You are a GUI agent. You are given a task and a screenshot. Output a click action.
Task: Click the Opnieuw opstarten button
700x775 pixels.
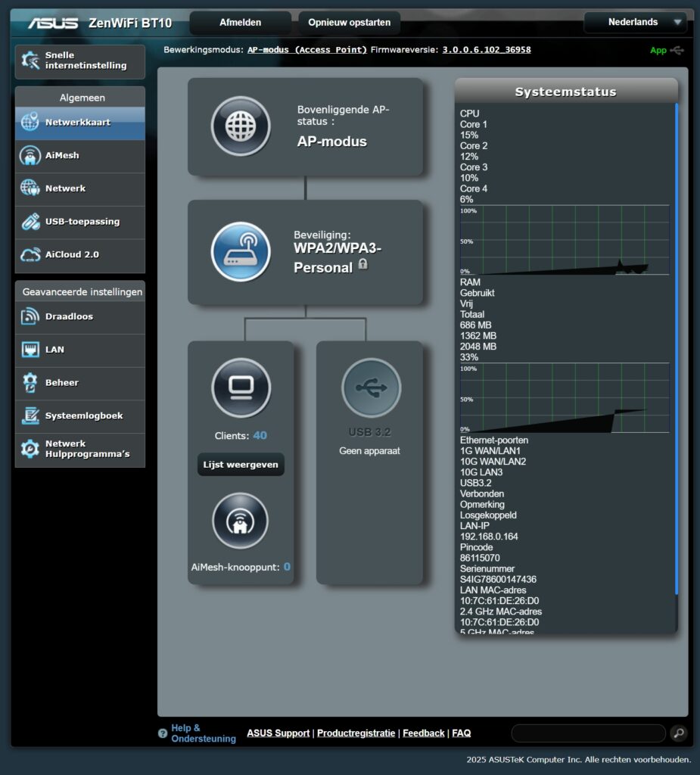(349, 23)
